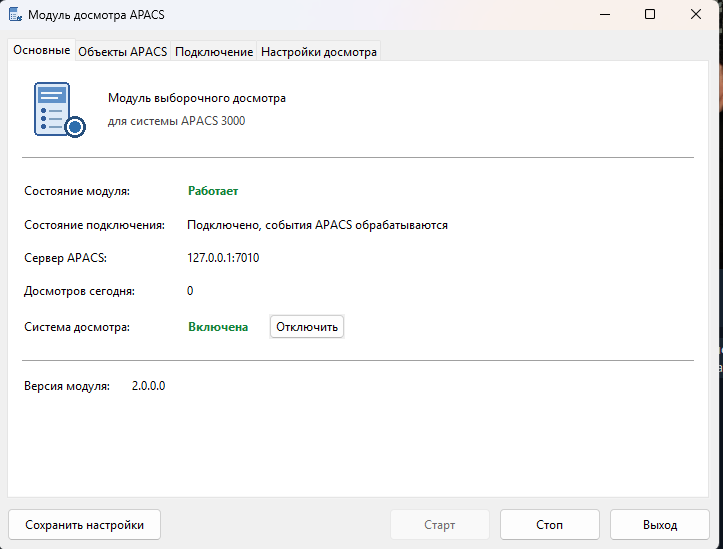Click the Система досмотра label

click(x=77, y=327)
